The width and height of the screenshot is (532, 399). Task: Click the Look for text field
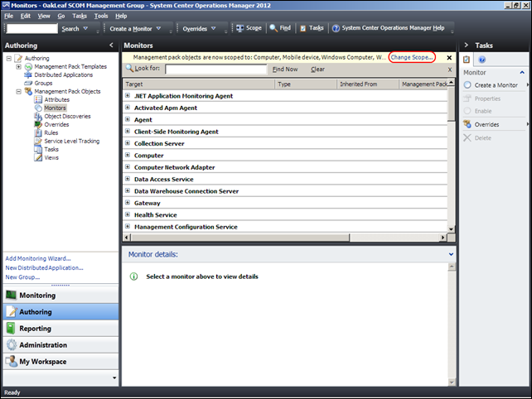coord(216,70)
